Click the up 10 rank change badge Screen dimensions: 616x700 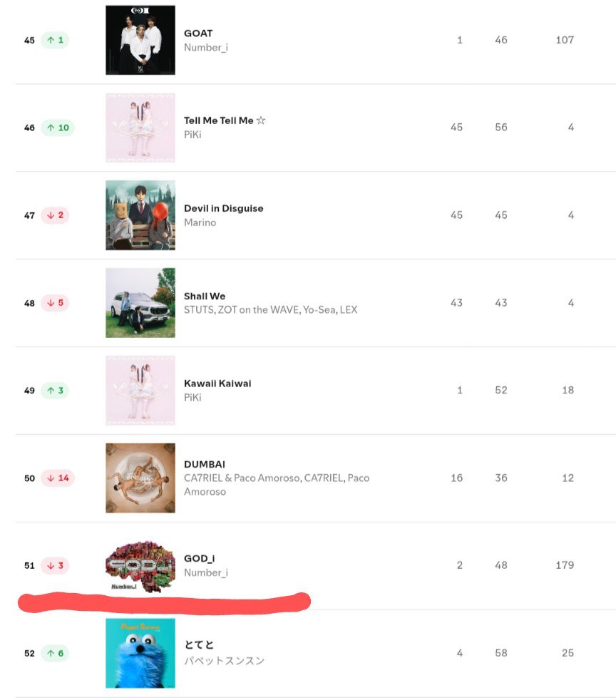pyautogui.click(x=58, y=128)
